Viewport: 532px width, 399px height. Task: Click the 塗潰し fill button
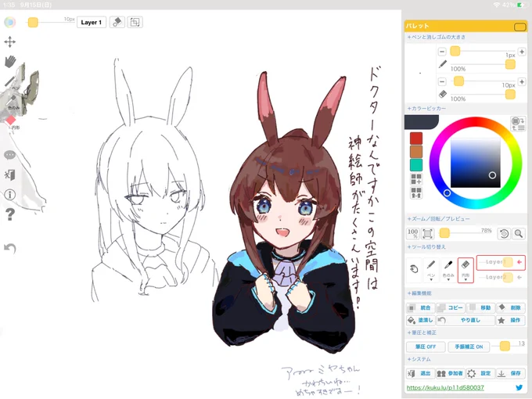(421, 320)
